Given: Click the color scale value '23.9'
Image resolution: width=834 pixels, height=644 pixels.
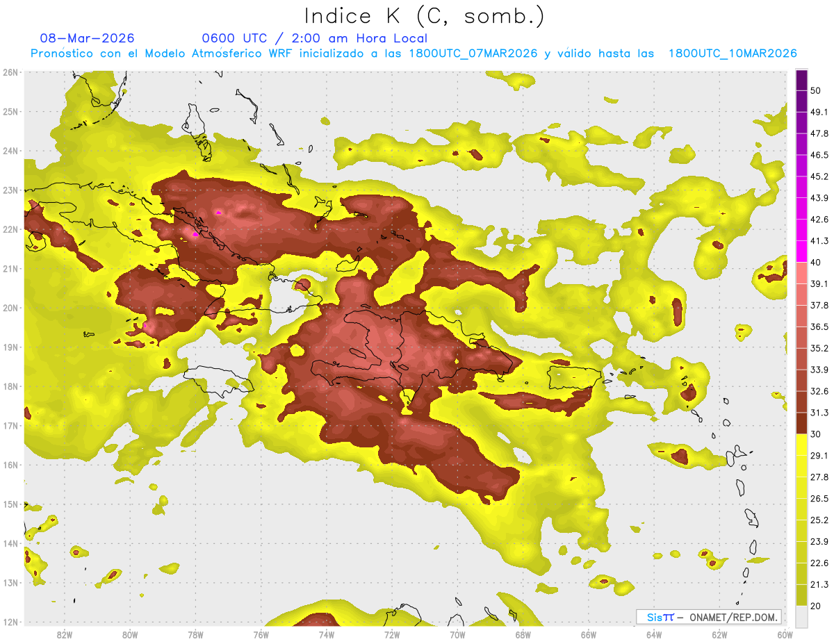Looking at the screenshot, I should pyautogui.click(x=819, y=542).
